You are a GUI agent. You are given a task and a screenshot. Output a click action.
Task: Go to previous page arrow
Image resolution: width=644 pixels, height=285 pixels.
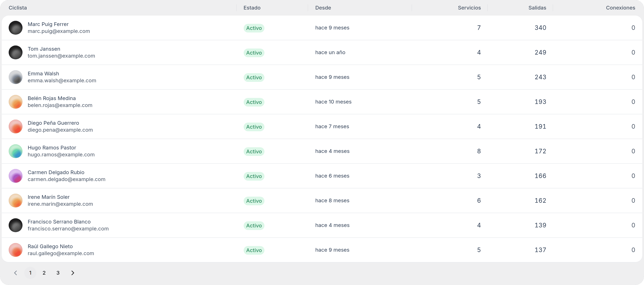pyautogui.click(x=16, y=273)
